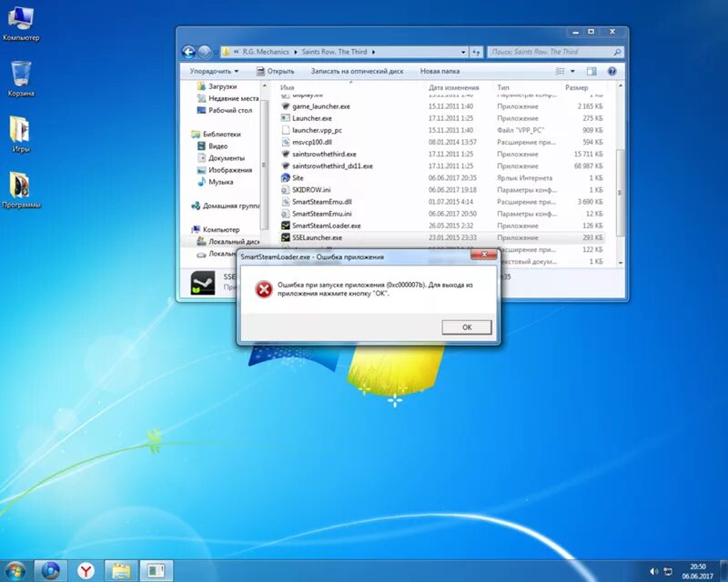Create folder with Новая папка

(x=440, y=71)
